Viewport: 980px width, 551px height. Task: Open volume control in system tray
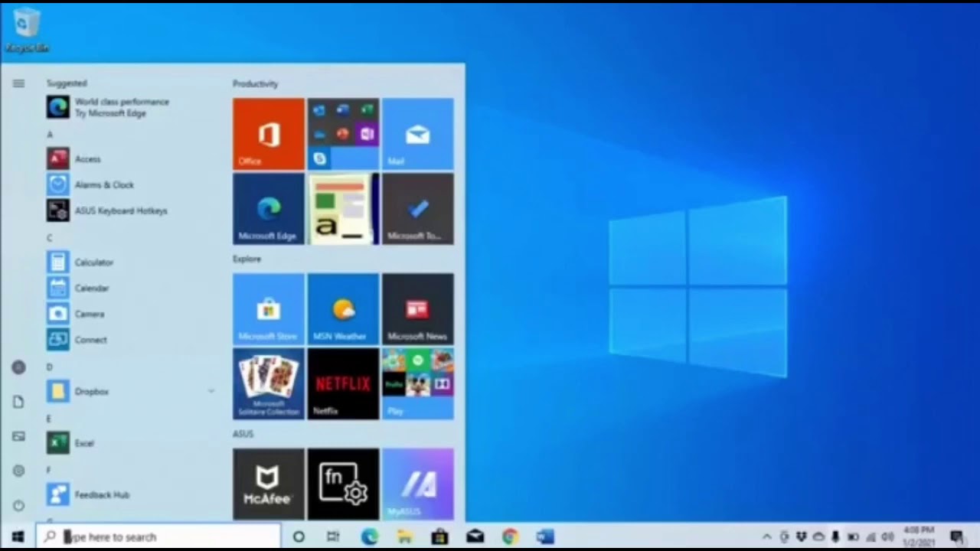point(887,536)
